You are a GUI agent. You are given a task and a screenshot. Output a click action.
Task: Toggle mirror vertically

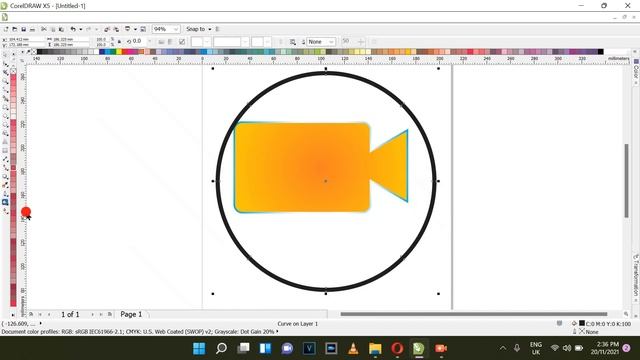point(171,42)
